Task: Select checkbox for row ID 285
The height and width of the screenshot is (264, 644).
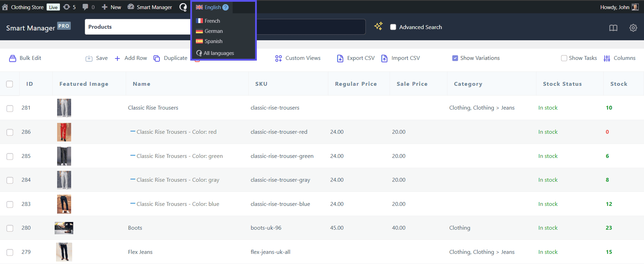Action: click(10, 157)
